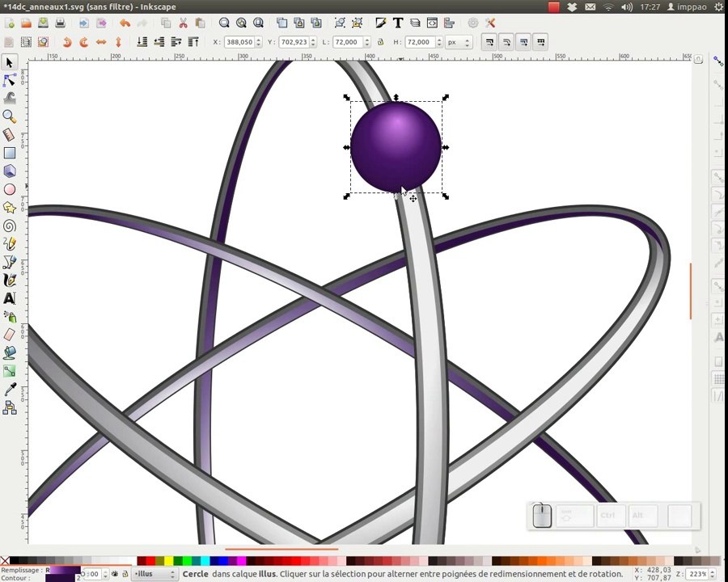The height and width of the screenshot is (582, 728).
Task: Toggle move patterns with object
Action: click(x=541, y=42)
